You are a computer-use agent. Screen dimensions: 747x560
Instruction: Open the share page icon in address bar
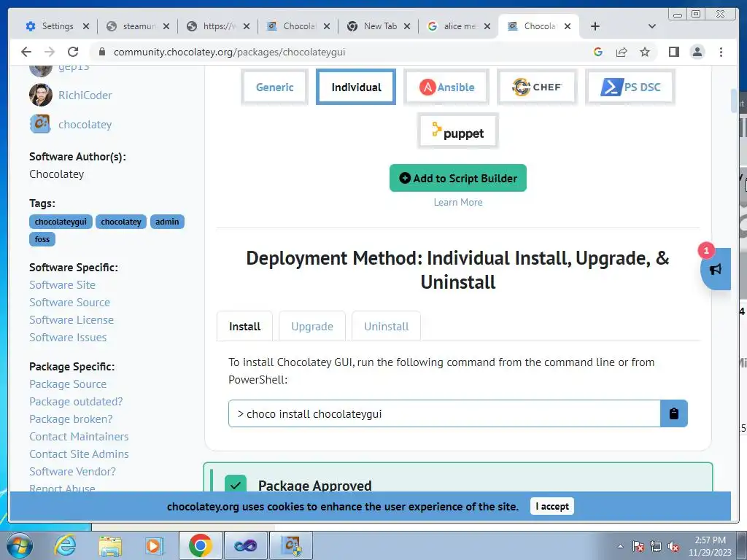[622, 52]
